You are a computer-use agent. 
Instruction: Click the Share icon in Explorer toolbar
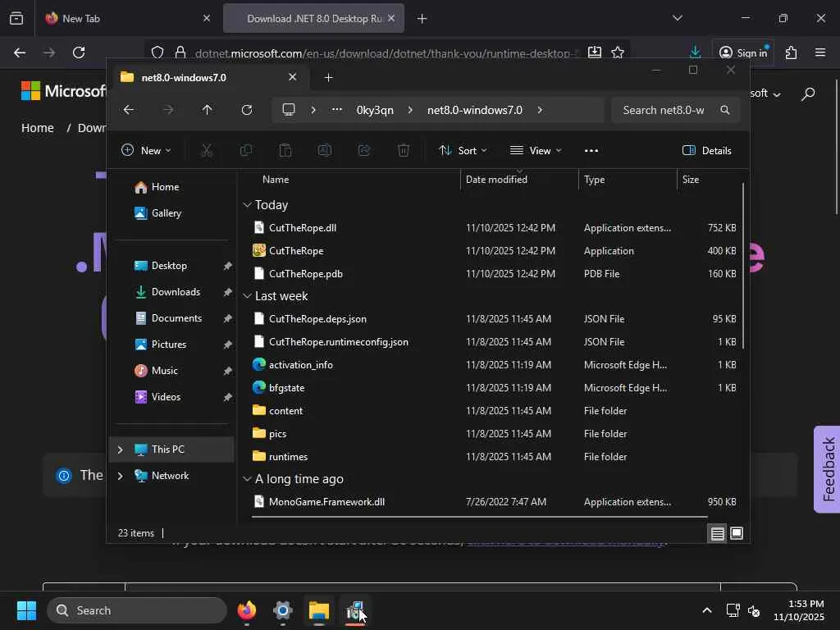[363, 151]
